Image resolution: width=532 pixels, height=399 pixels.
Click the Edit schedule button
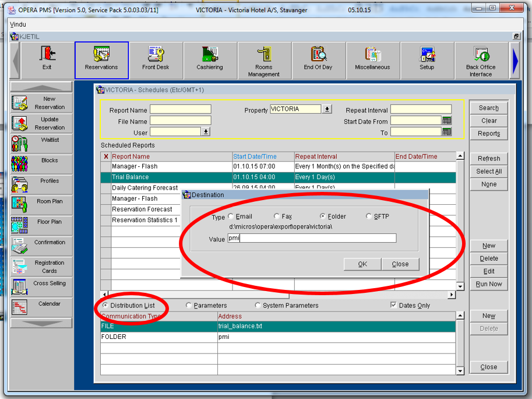click(488, 271)
